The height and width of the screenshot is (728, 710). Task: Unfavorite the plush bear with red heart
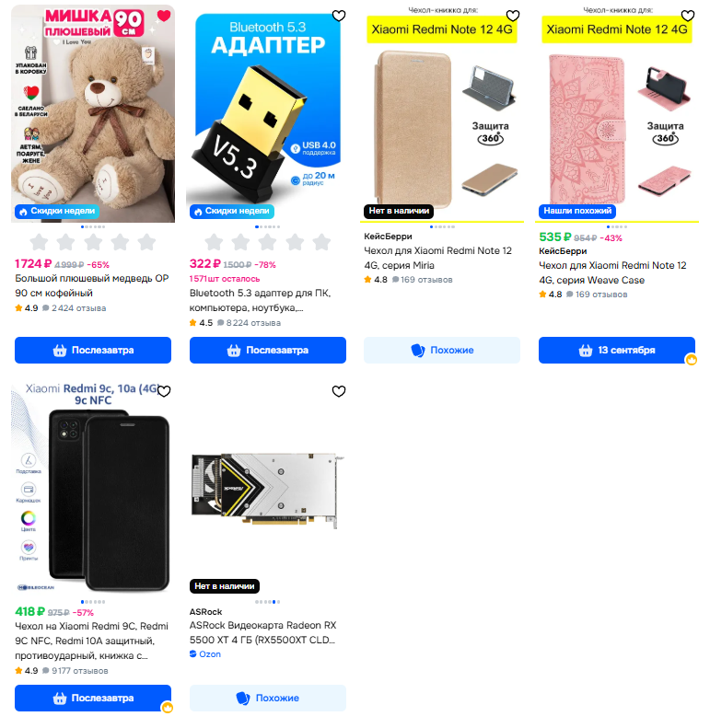(x=164, y=16)
